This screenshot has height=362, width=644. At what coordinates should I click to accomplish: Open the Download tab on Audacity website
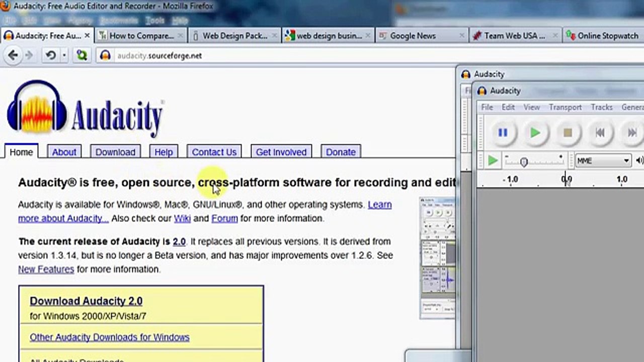[x=115, y=152]
